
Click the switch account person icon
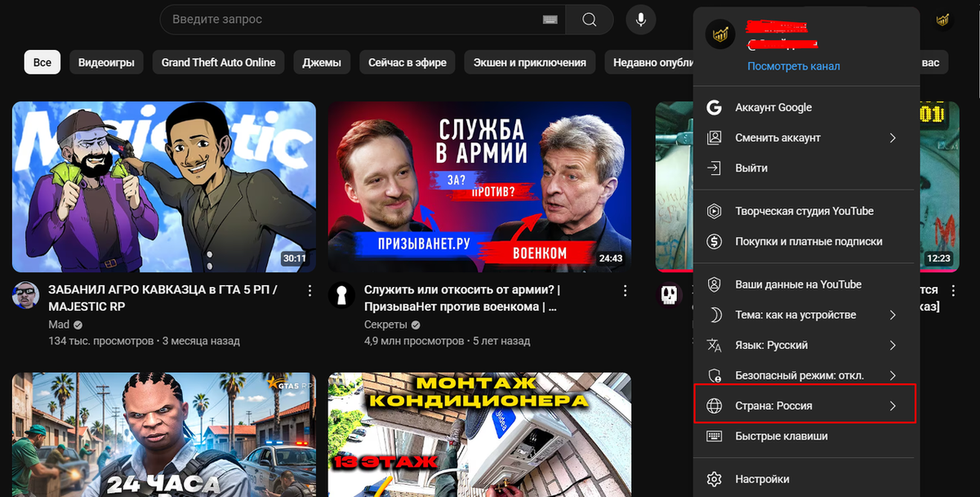[715, 137]
